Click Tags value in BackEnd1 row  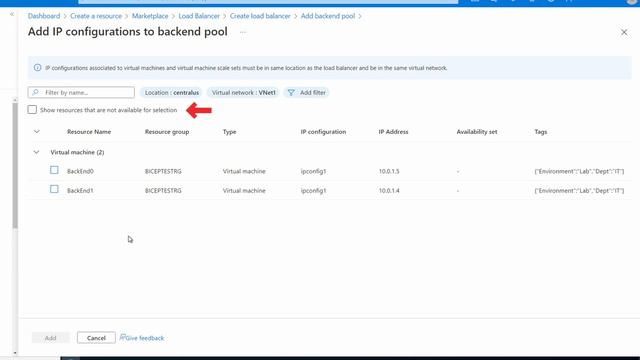[579, 191]
